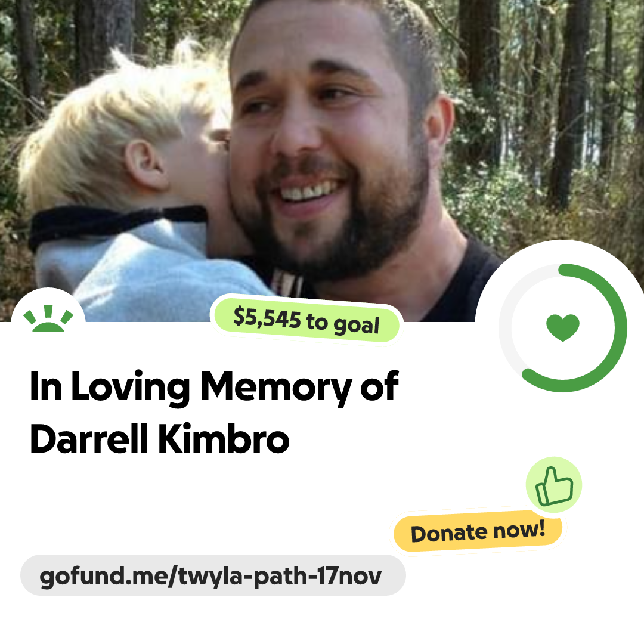
Task: Click the word "Donate" on yellow label
Action: [x=447, y=534]
